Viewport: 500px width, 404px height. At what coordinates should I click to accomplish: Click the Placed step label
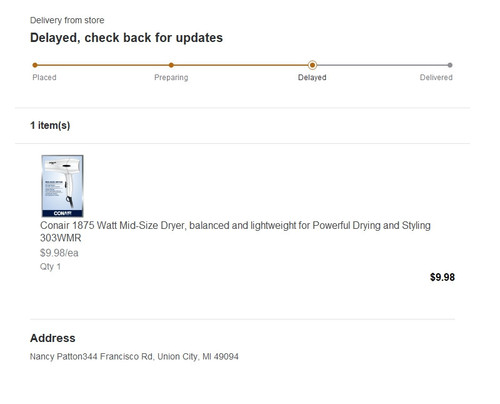44,77
